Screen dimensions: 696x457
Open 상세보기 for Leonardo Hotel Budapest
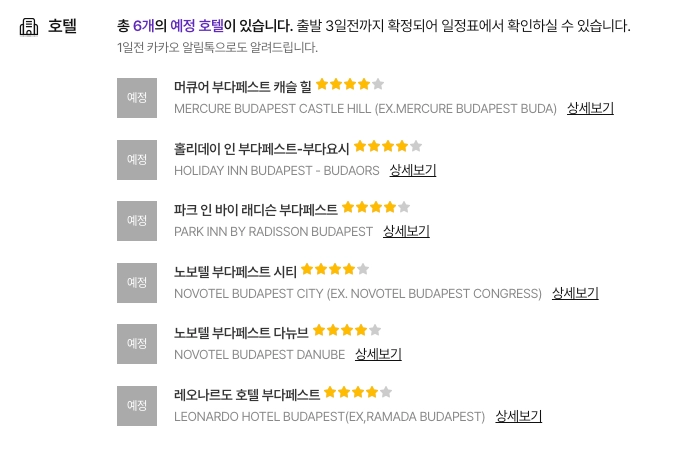[518, 416]
